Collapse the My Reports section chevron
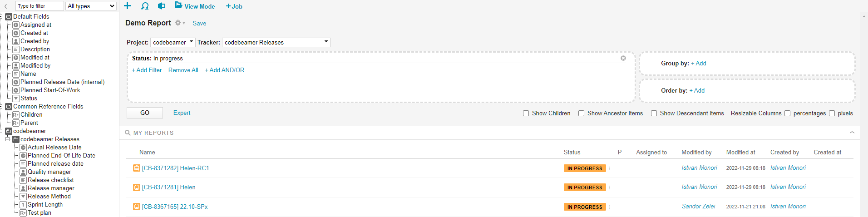This screenshot has height=217, width=868. [x=852, y=133]
